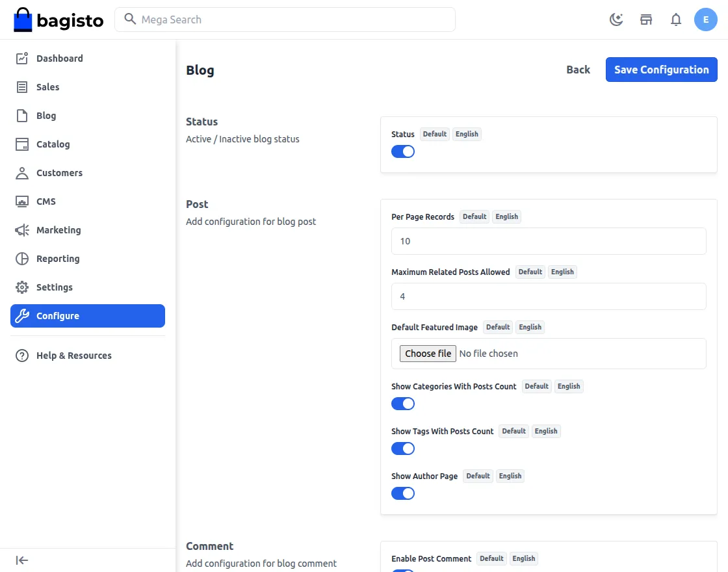
Task: Collapse the sidebar with arrow icon
Action: [22, 560]
